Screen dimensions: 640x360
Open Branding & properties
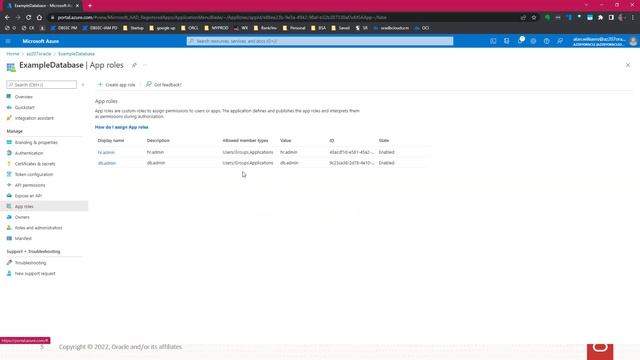(36, 142)
